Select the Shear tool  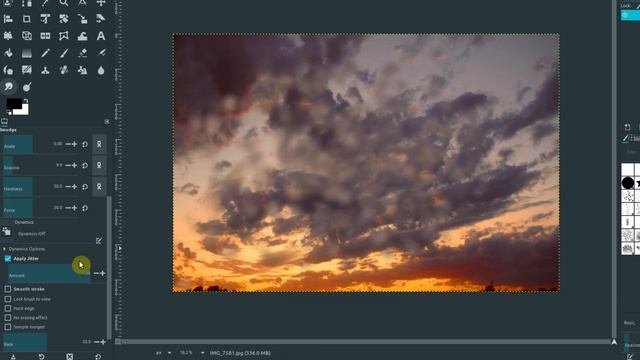(101, 19)
